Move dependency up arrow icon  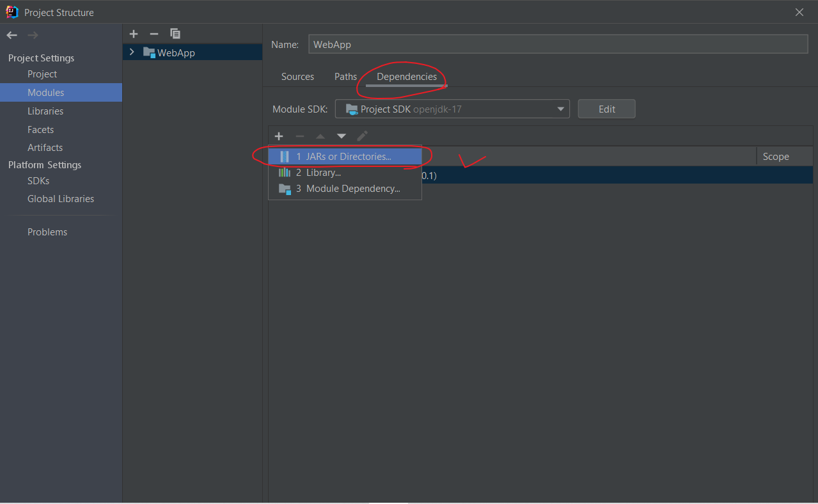pos(320,136)
